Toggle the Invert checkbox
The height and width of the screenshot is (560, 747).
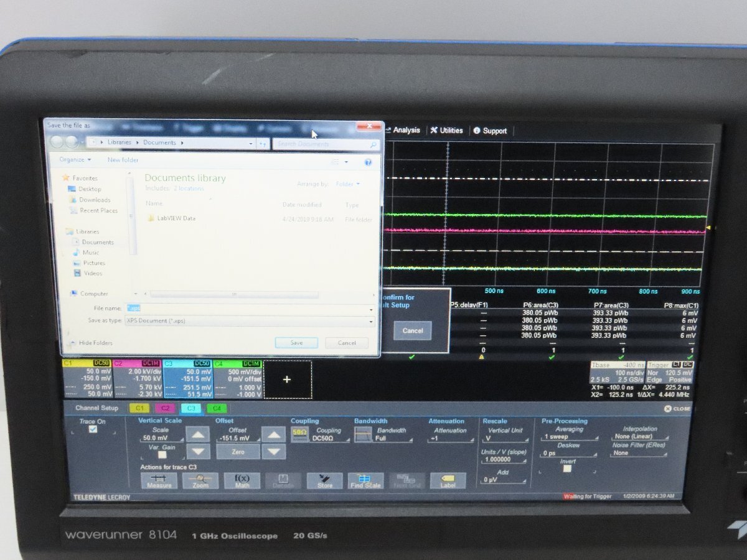(x=567, y=469)
